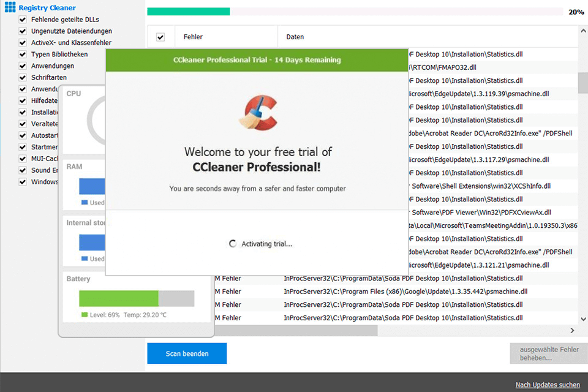This screenshot has height=392, width=588.
Task: Click the Daten column header
Action: click(295, 37)
